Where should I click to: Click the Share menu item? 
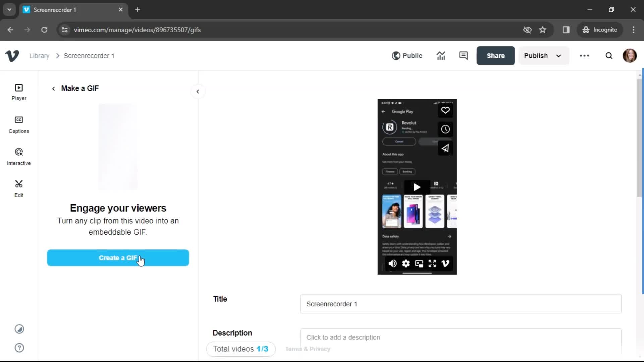point(495,56)
